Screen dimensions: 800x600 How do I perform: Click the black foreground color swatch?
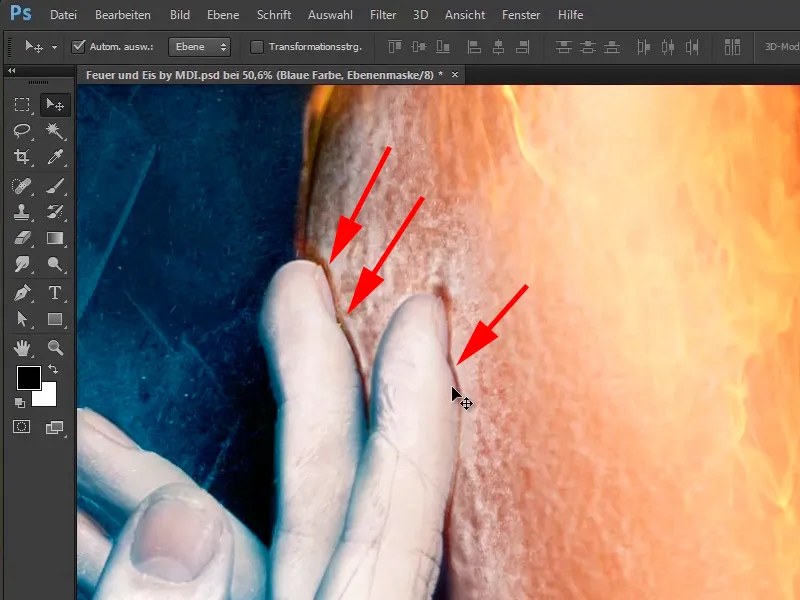pos(29,378)
